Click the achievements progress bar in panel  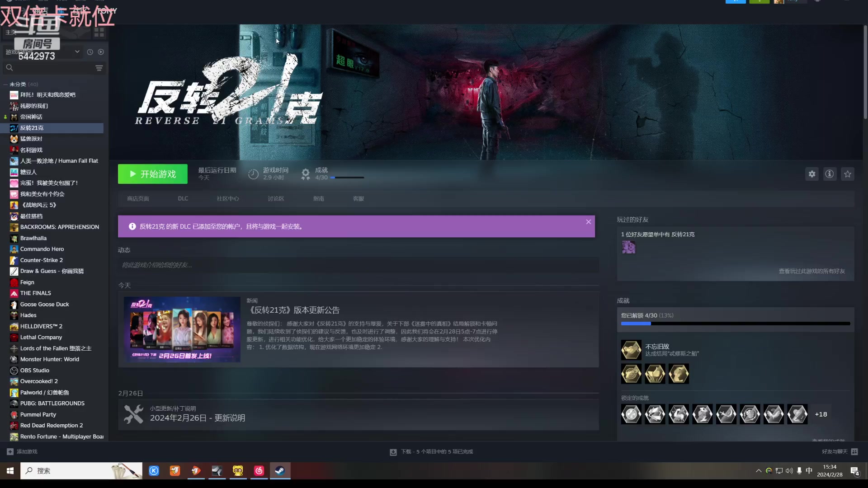click(736, 324)
